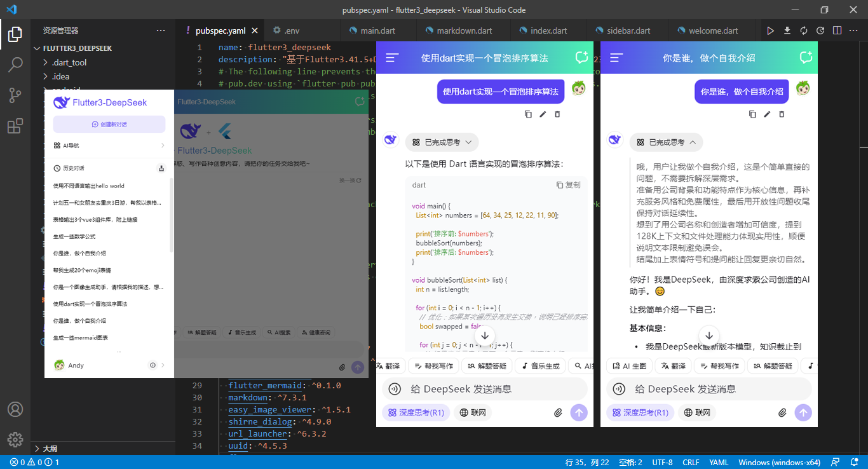
Task: Delete the 使用dart实现一个冒泡排序算法 message via trash icon
Action: [557, 114]
